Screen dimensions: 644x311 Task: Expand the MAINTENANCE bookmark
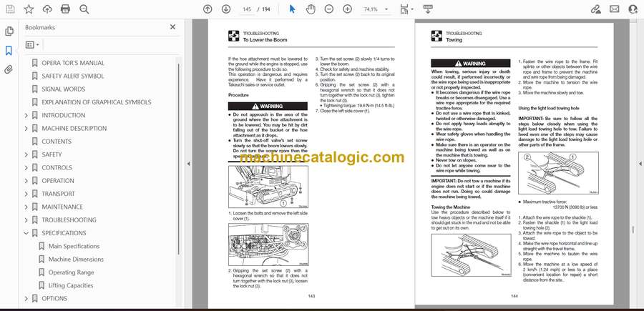point(26,207)
